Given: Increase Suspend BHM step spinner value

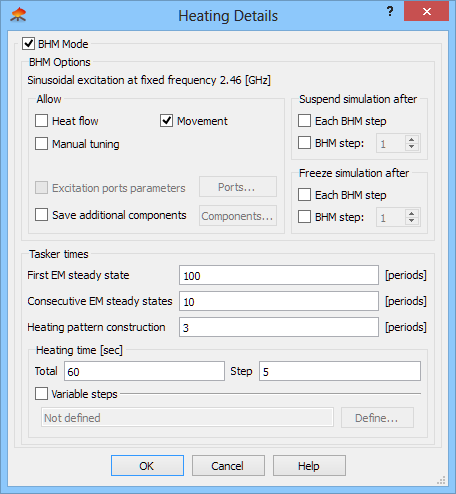Looking at the screenshot, I should click(x=412, y=140).
